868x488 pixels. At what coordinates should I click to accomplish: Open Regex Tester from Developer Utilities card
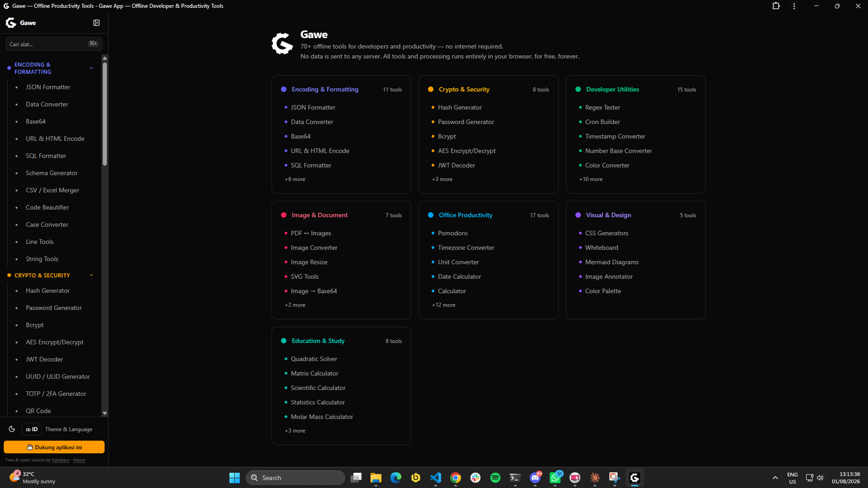tap(602, 108)
